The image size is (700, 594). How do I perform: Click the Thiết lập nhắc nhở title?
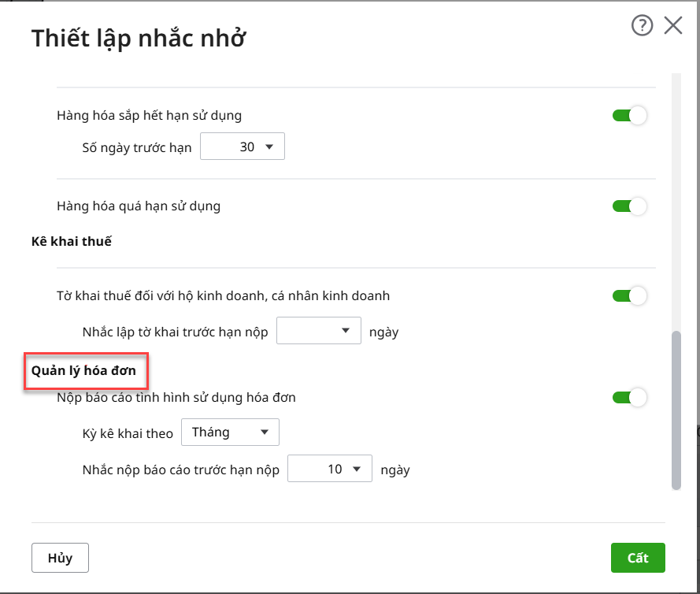pyautogui.click(x=139, y=39)
